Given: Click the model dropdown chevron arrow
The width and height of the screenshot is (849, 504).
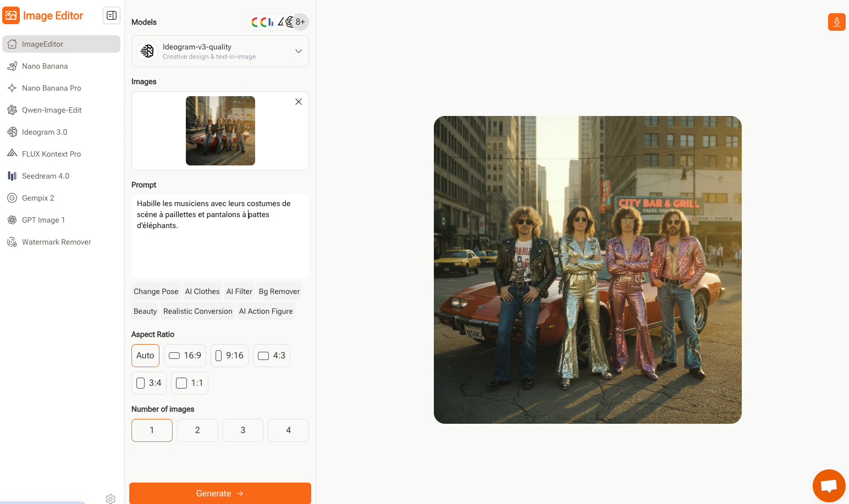Looking at the screenshot, I should (x=299, y=51).
